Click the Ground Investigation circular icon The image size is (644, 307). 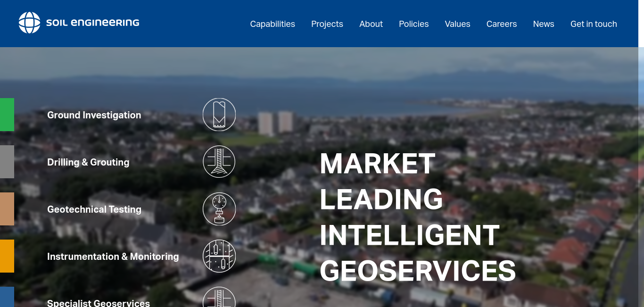click(219, 115)
